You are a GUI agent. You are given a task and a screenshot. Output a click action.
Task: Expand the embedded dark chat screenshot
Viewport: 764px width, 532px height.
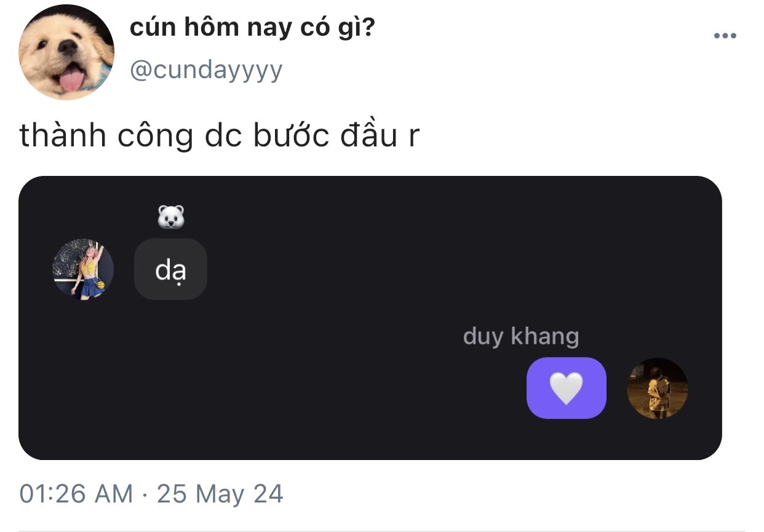click(370, 318)
